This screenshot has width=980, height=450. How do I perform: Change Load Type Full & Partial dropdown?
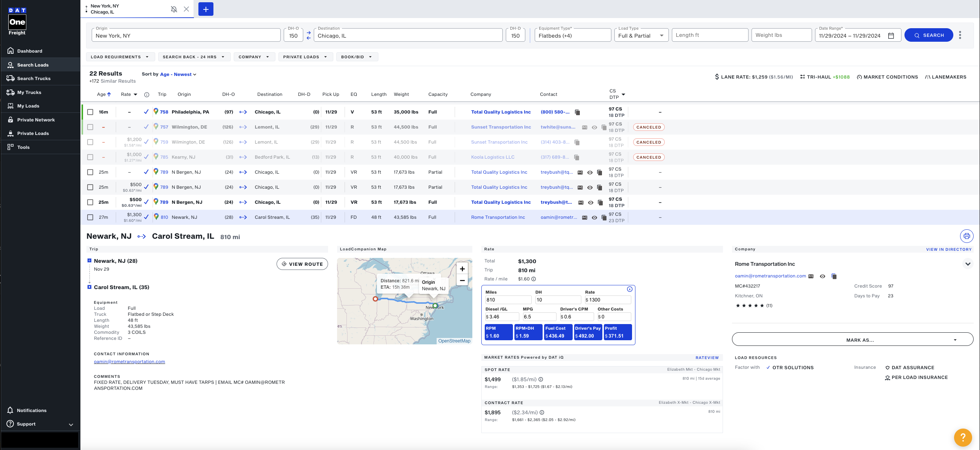click(x=641, y=35)
